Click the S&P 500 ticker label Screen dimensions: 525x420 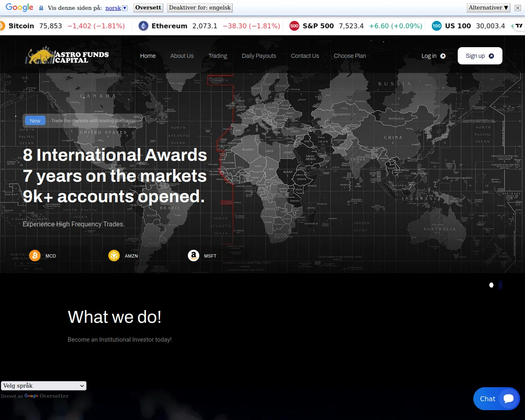(x=318, y=26)
